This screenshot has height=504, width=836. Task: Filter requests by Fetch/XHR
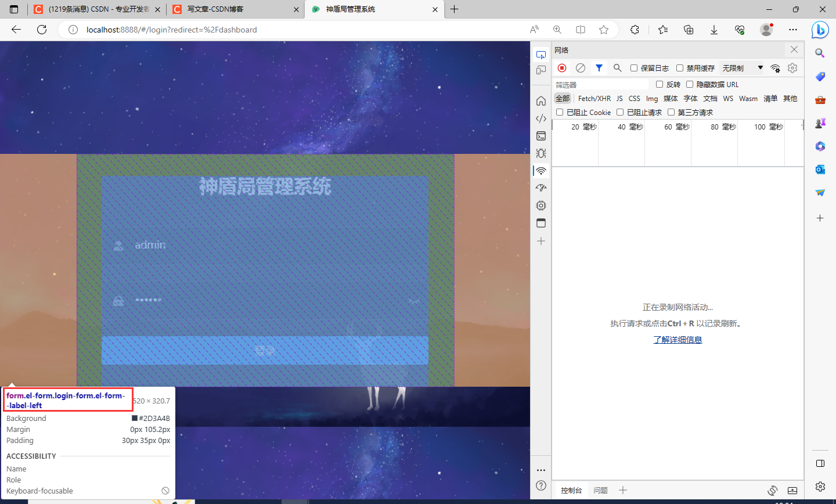[x=594, y=98]
